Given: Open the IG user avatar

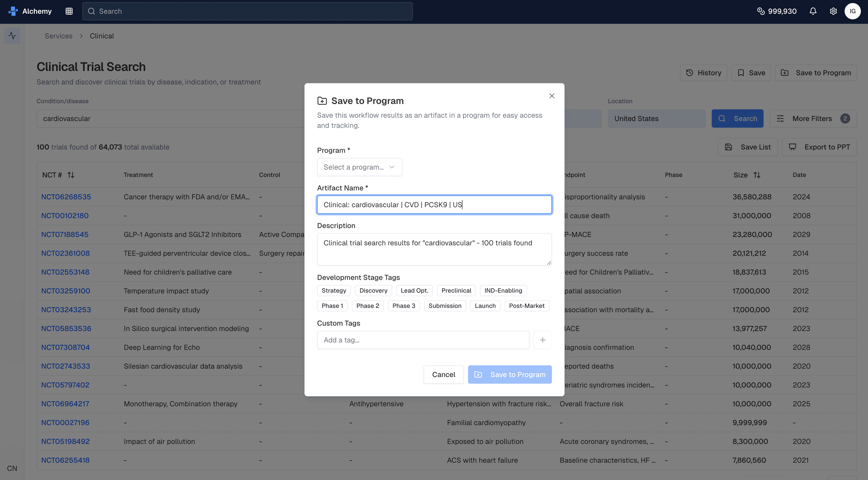Looking at the screenshot, I should click(852, 11).
